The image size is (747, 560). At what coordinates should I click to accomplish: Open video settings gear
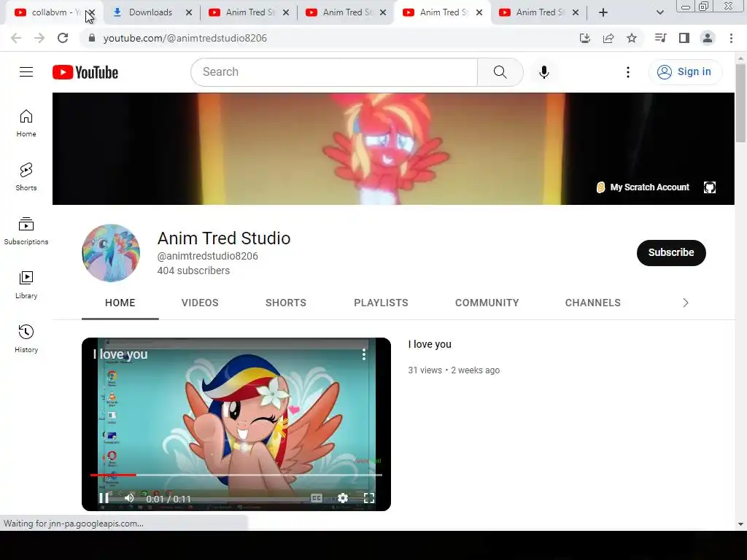click(343, 498)
